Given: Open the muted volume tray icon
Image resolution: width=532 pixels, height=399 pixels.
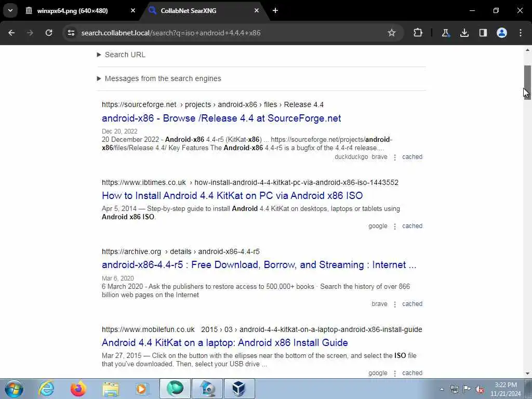Looking at the screenshot, I should (480, 389).
